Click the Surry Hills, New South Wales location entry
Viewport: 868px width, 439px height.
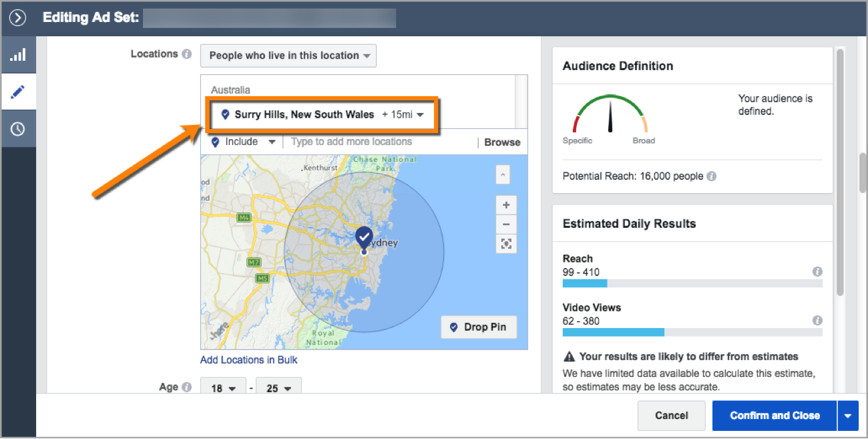pos(304,115)
